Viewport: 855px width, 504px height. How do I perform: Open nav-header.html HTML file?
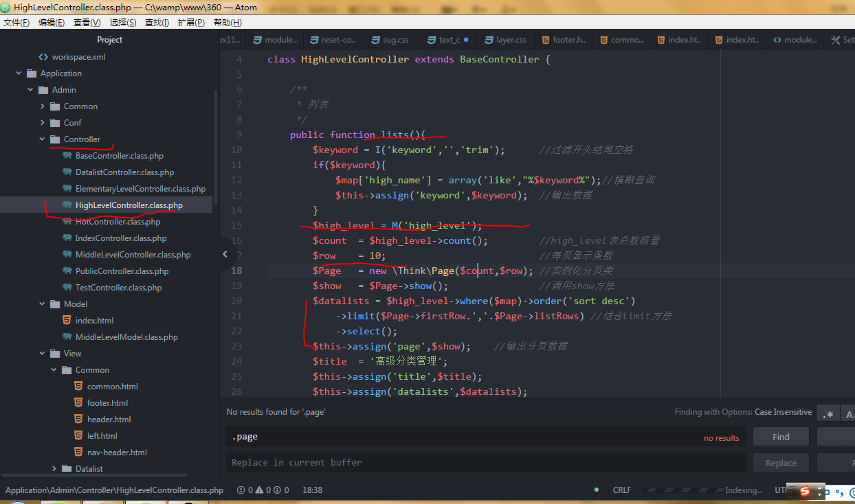[x=117, y=453]
